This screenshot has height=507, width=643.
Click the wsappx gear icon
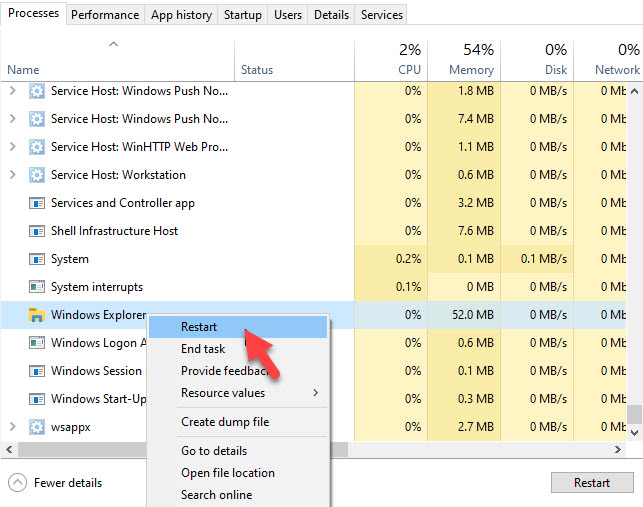point(36,427)
